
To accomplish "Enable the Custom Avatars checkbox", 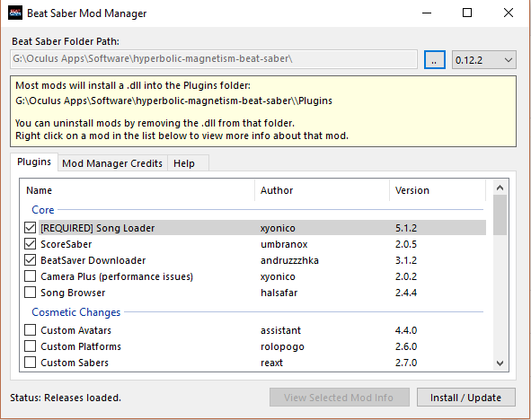I will (x=31, y=330).
